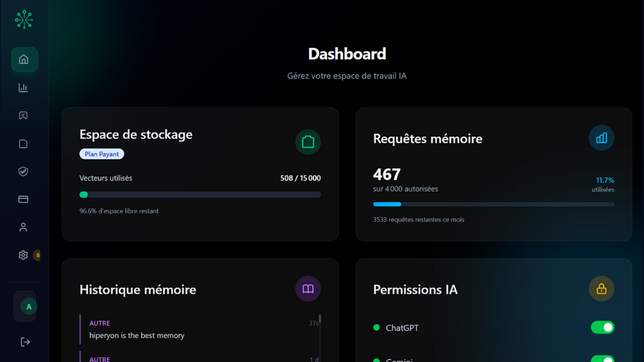Go to the user profile sidebar icon
644x362 pixels.
pos(23,227)
